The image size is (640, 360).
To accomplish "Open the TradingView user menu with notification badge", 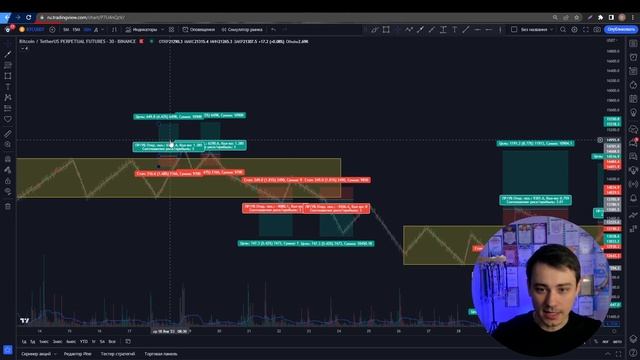I will click(x=9, y=29).
